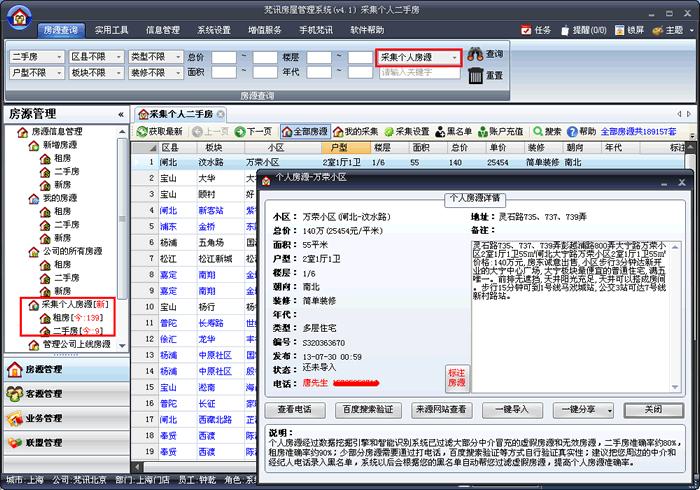Go to 下一页 next page
700x490 pixels.
(x=254, y=131)
